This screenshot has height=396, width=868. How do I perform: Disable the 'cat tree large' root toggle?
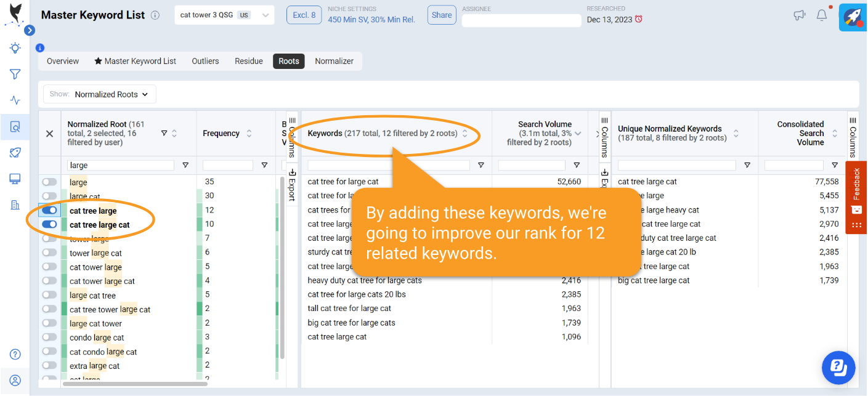click(x=49, y=211)
